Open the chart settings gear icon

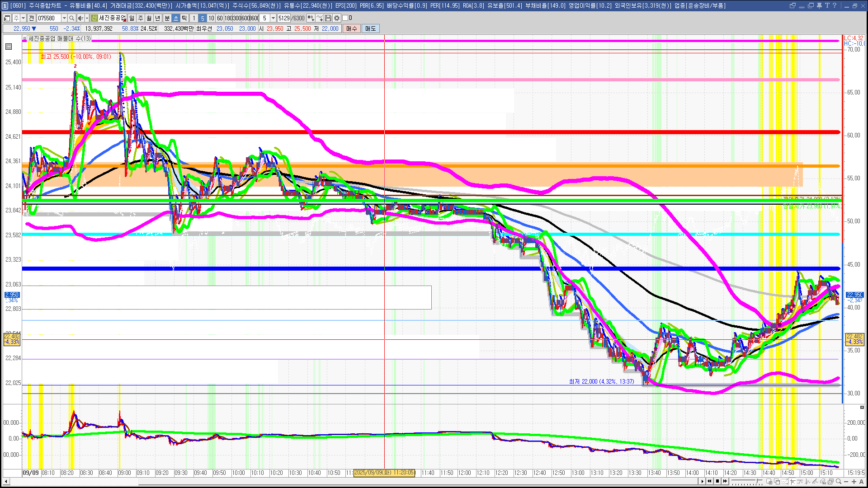coord(337,18)
